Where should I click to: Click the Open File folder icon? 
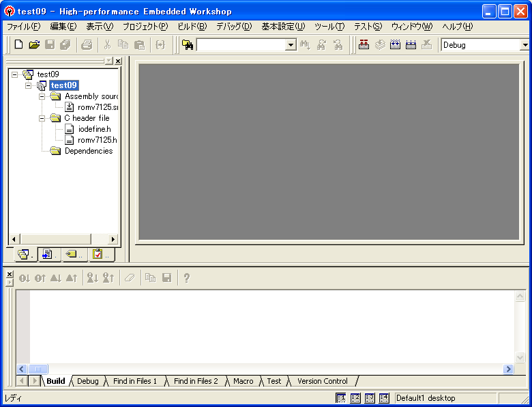click(x=34, y=45)
